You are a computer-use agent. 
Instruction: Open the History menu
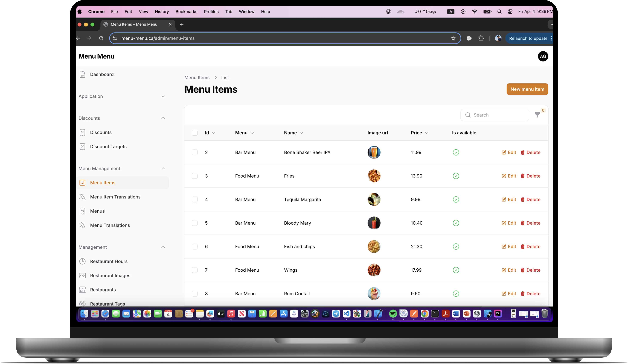pos(162,12)
